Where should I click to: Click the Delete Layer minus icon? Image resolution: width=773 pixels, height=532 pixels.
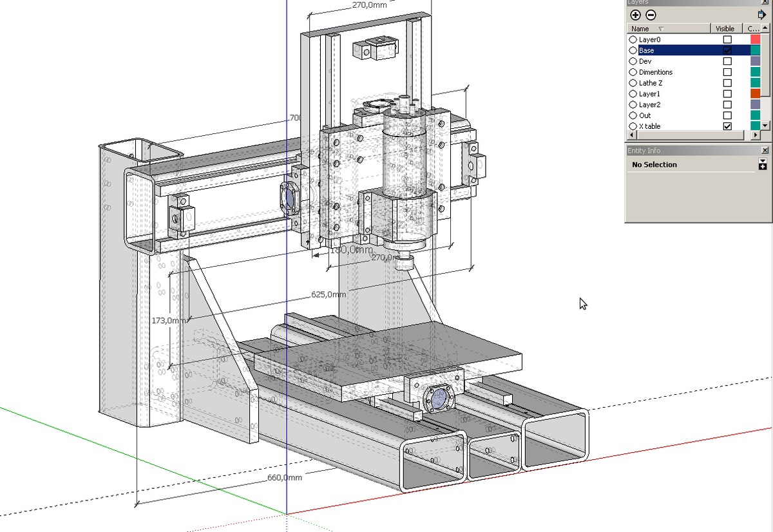coord(651,15)
